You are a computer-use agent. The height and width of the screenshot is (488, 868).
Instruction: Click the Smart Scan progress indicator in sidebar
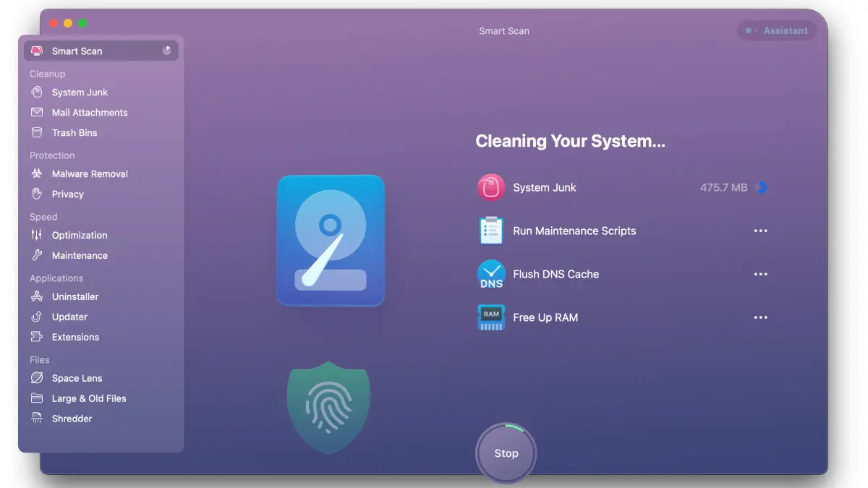click(x=167, y=51)
